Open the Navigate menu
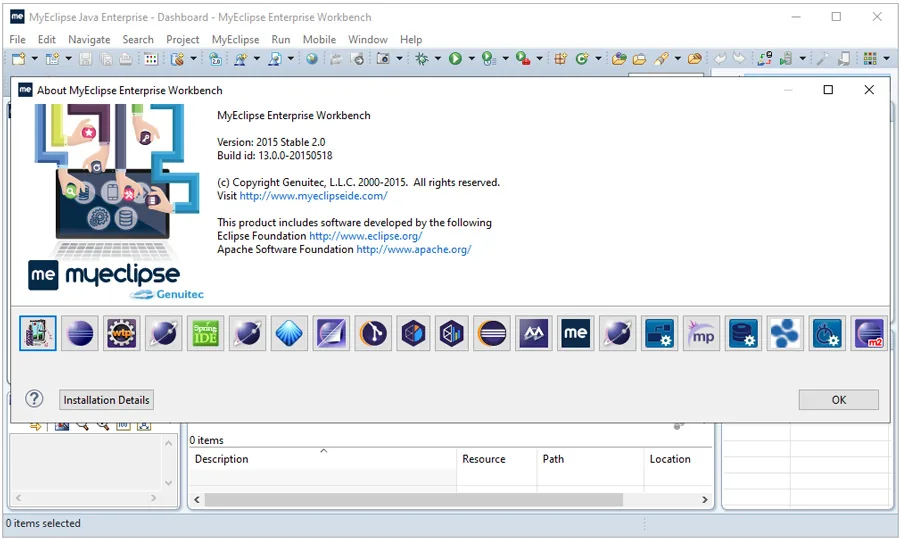Viewport: 900px width, 539px height. (89, 40)
